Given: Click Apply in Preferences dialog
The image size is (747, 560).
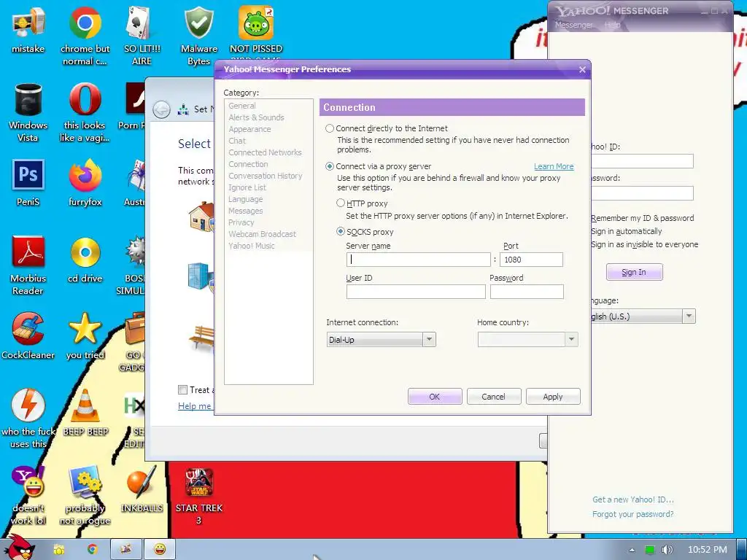Looking at the screenshot, I should [x=553, y=396].
